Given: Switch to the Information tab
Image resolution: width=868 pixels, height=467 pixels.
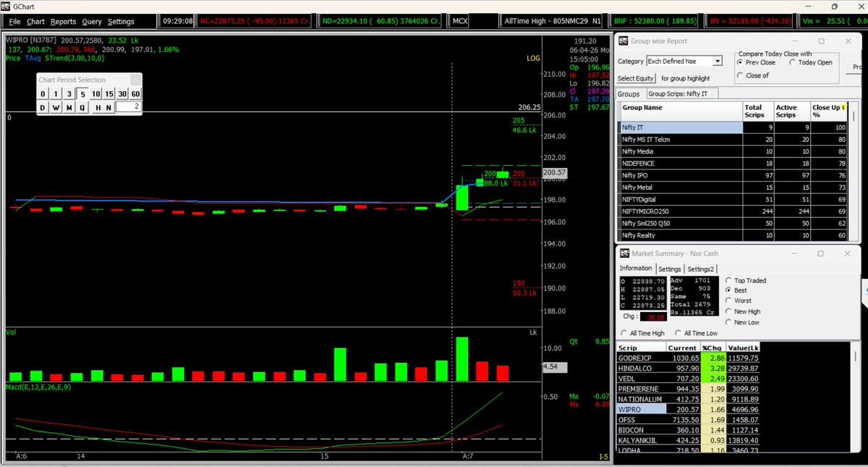Looking at the screenshot, I should pos(636,269).
